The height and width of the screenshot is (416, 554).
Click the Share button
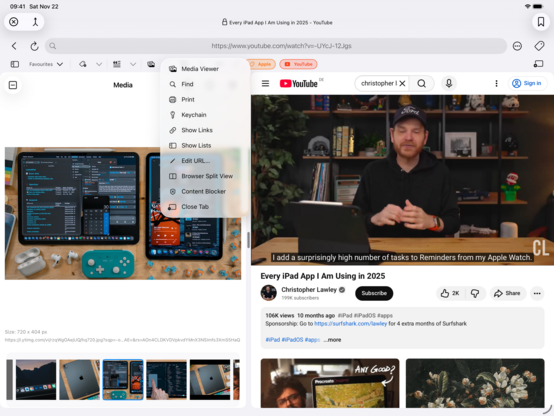507,293
